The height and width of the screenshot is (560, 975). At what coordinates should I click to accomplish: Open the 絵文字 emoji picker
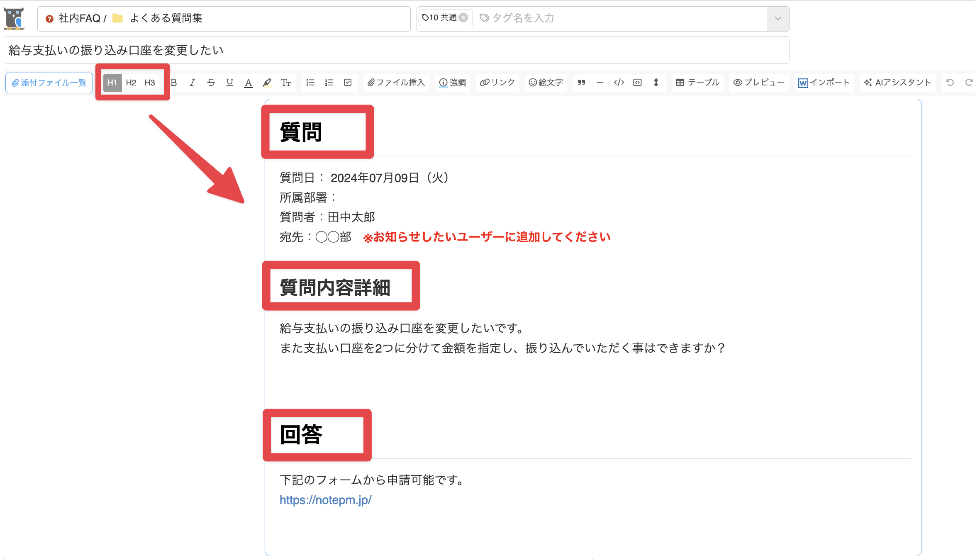(x=546, y=83)
